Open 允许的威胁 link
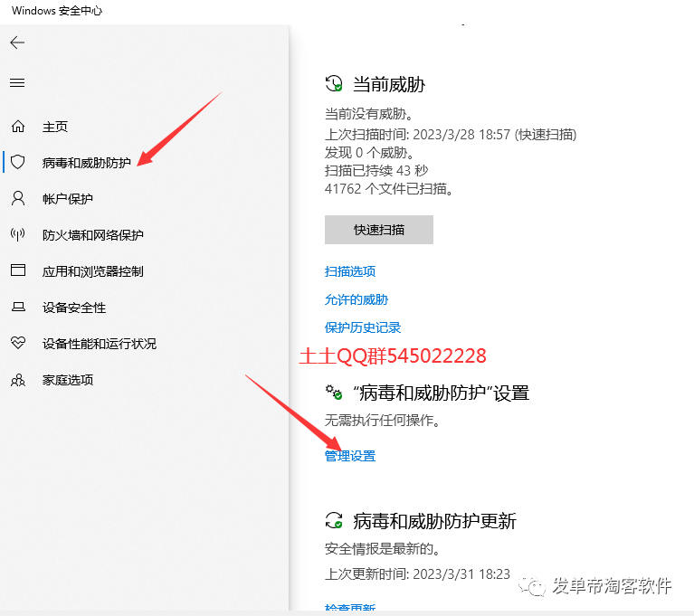Viewport: 694px width, 616px height. [x=357, y=299]
